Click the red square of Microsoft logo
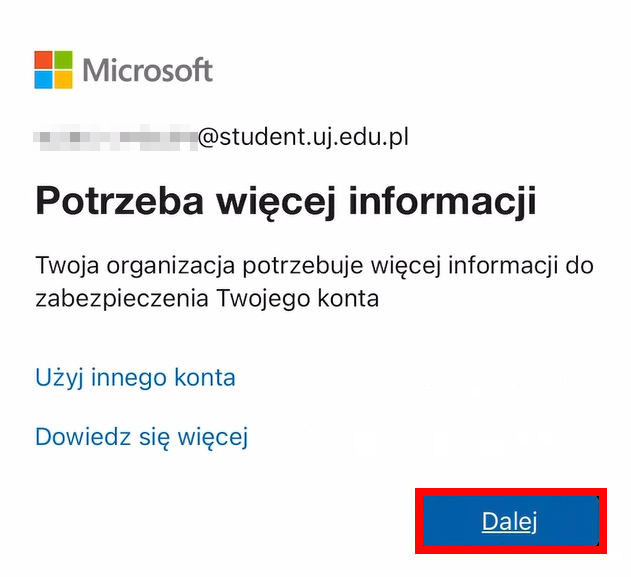 (43, 60)
